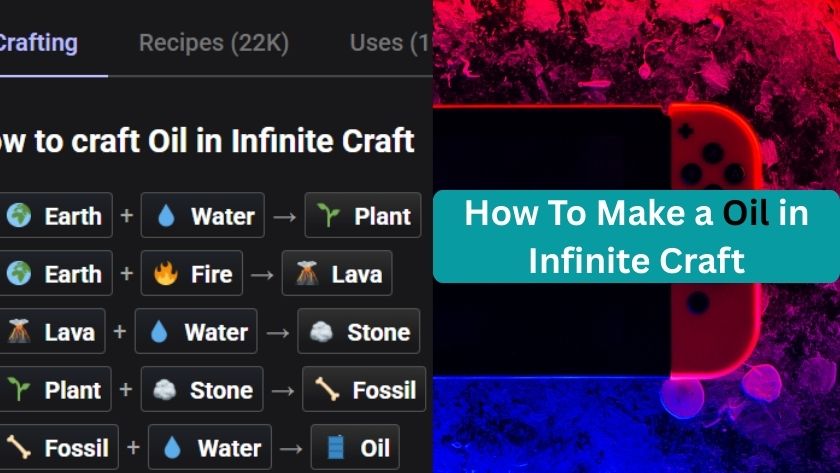Image resolution: width=840 pixels, height=473 pixels.
Task: Click the oil barrel icon beside Oil
Action: 336,447
